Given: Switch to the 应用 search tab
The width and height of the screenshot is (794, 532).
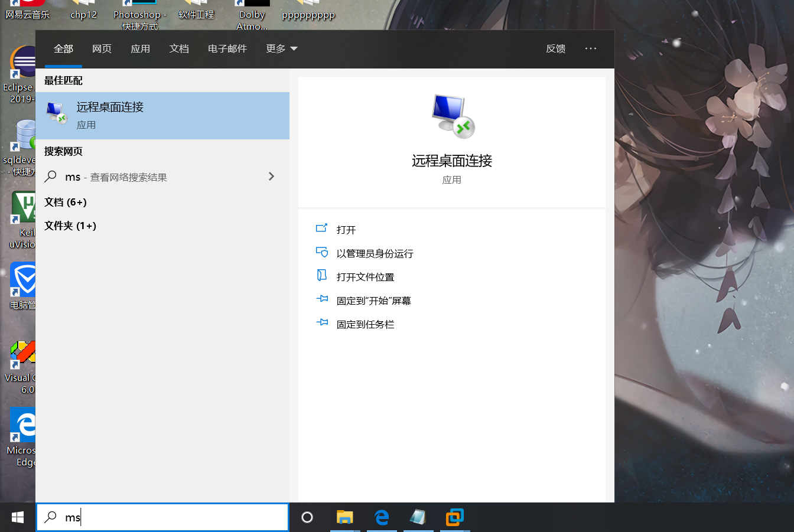Looking at the screenshot, I should [141, 48].
